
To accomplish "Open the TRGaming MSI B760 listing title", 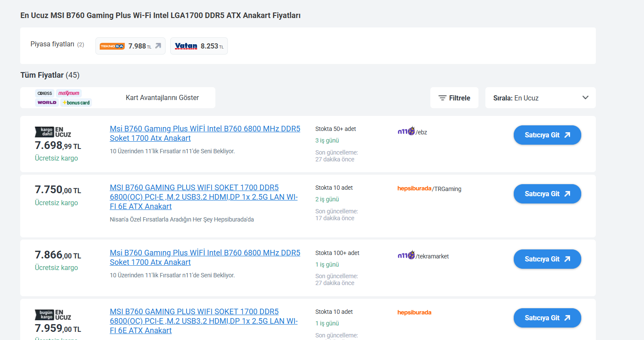I will tap(203, 197).
